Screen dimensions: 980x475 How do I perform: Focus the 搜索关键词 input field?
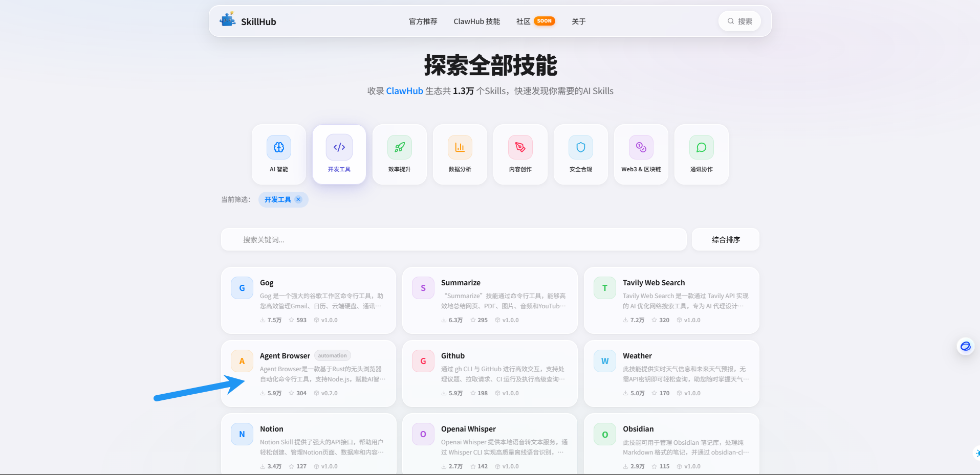pyautogui.click(x=453, y=239)
